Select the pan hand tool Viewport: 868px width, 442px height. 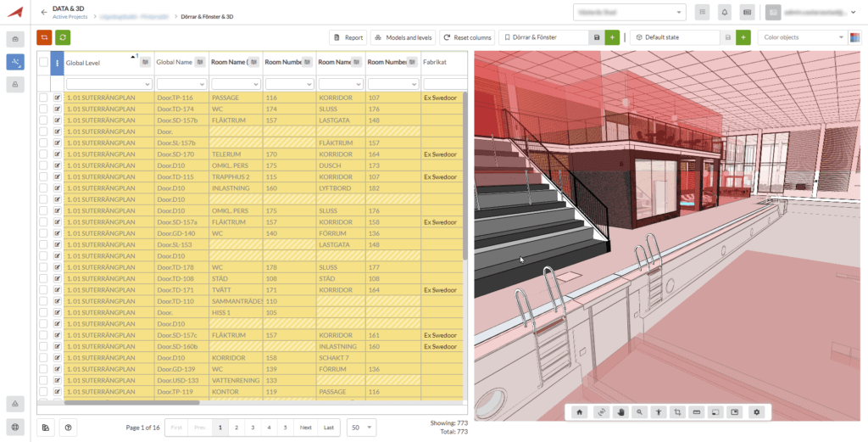[620, 411]
